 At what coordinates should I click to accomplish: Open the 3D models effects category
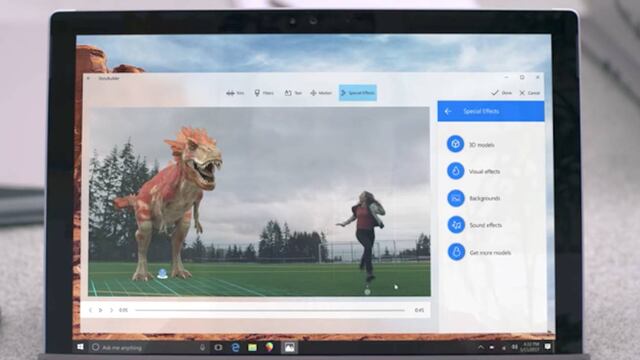click(471, 144)
